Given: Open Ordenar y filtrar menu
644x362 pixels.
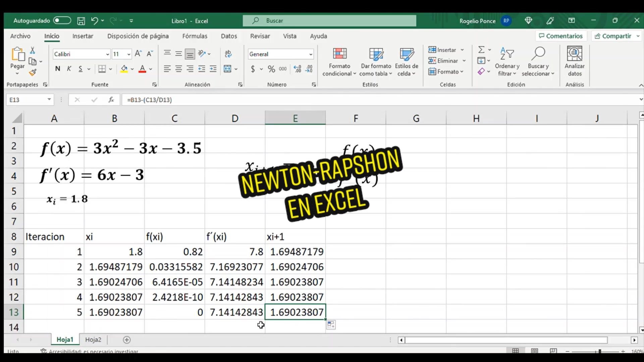Looking at the screenshot, I should point(507,62).
